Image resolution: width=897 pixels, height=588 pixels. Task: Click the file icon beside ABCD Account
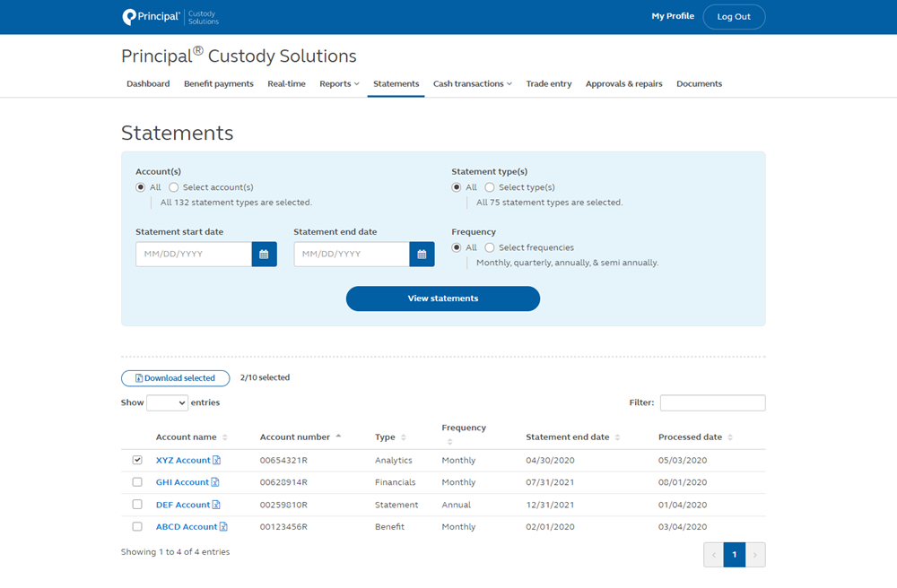coord(224,527)
